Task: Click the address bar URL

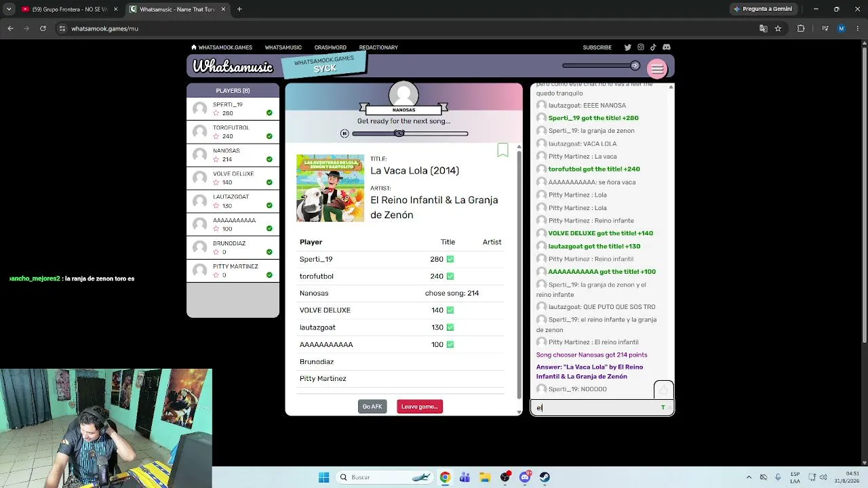Action: click(x=105, y=28)
